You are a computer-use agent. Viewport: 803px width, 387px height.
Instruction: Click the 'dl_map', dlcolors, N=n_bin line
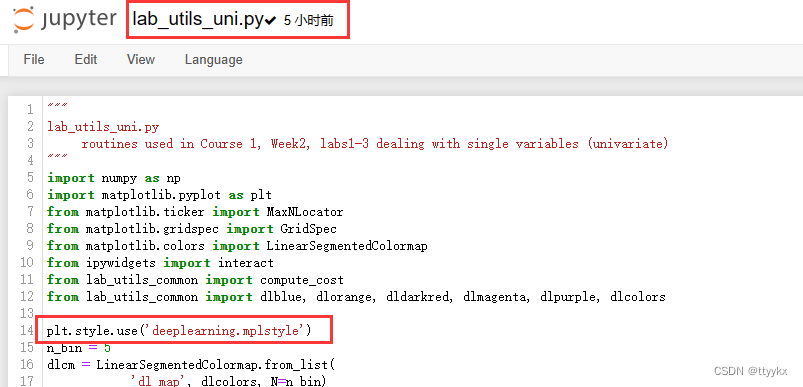(228, 381)
